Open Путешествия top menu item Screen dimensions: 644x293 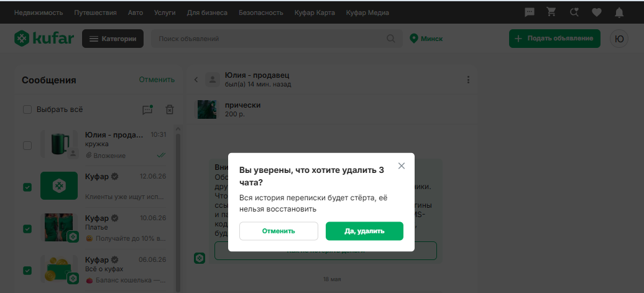click(95, 12)
